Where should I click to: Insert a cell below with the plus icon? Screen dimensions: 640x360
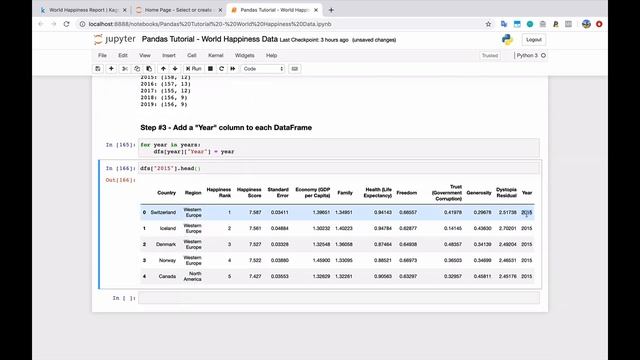(x=111, y=69)
